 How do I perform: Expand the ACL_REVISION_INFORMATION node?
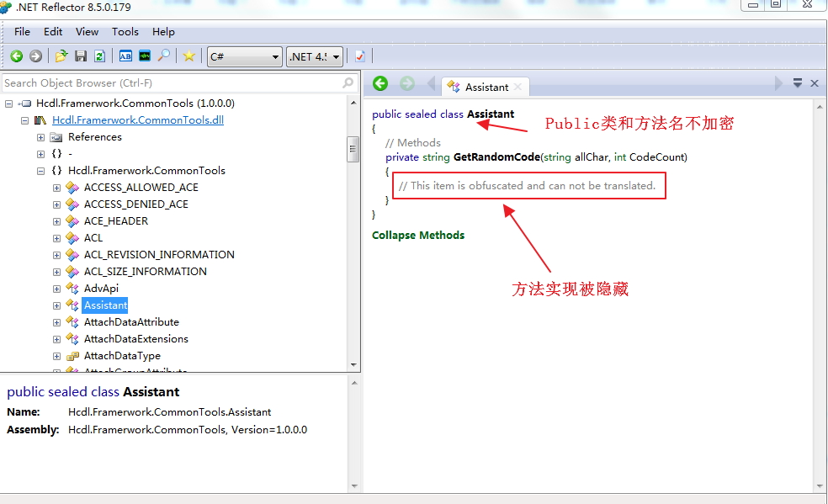[x=56, y=256]
